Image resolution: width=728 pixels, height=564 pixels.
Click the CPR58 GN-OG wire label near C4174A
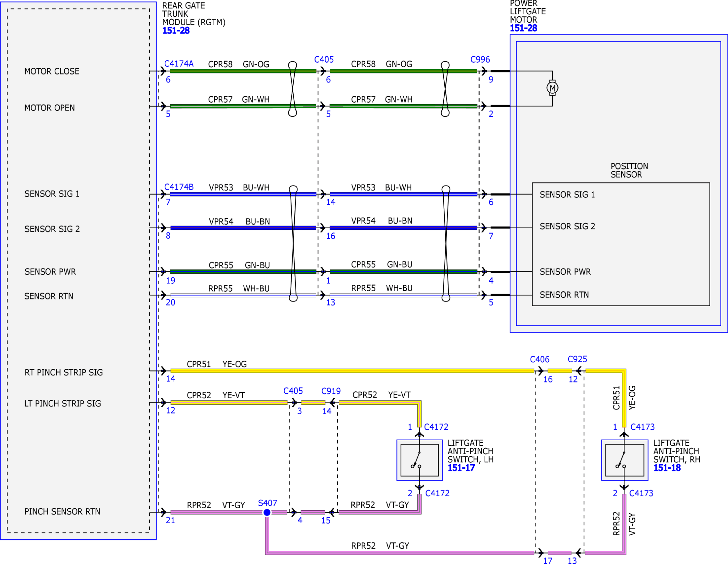coord(239,64)
